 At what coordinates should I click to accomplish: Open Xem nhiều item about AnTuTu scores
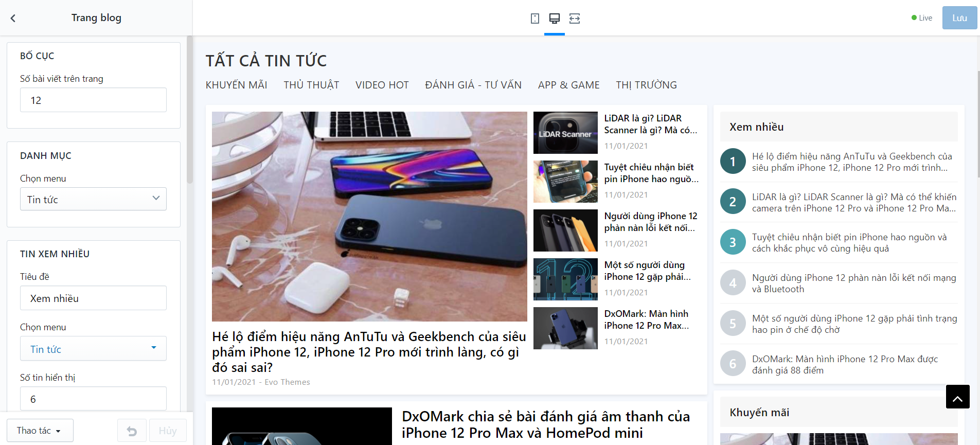point(852,162)
